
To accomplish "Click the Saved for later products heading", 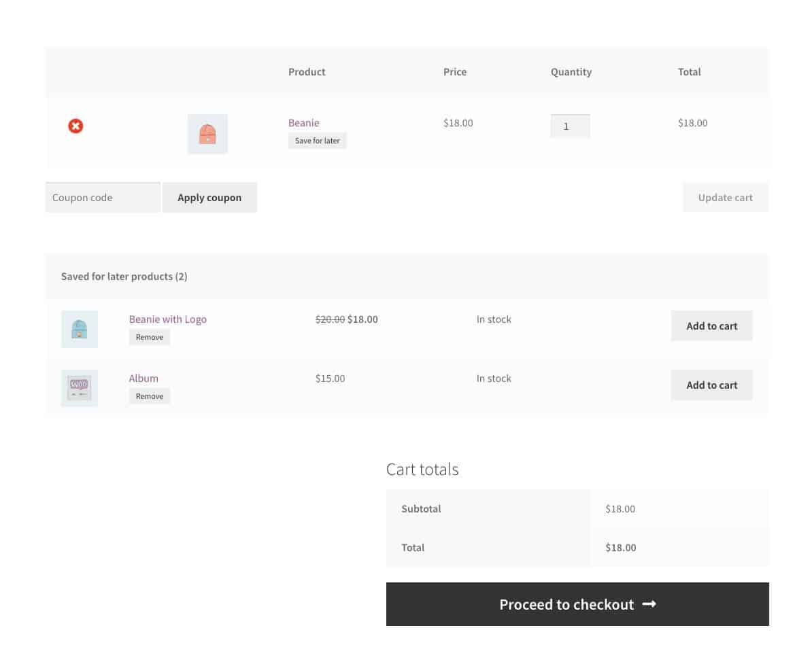I will point(124,276).
